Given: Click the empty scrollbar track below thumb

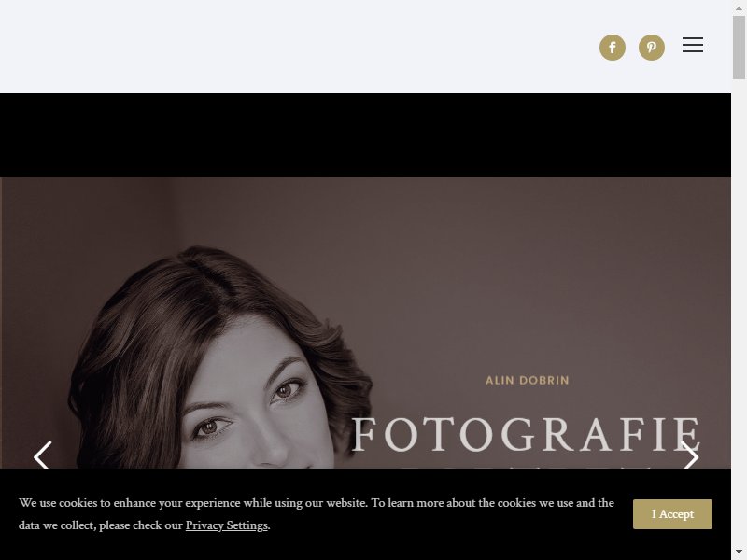Looking at the screenshot, I should pyautogui.click(x=739, y=310).
